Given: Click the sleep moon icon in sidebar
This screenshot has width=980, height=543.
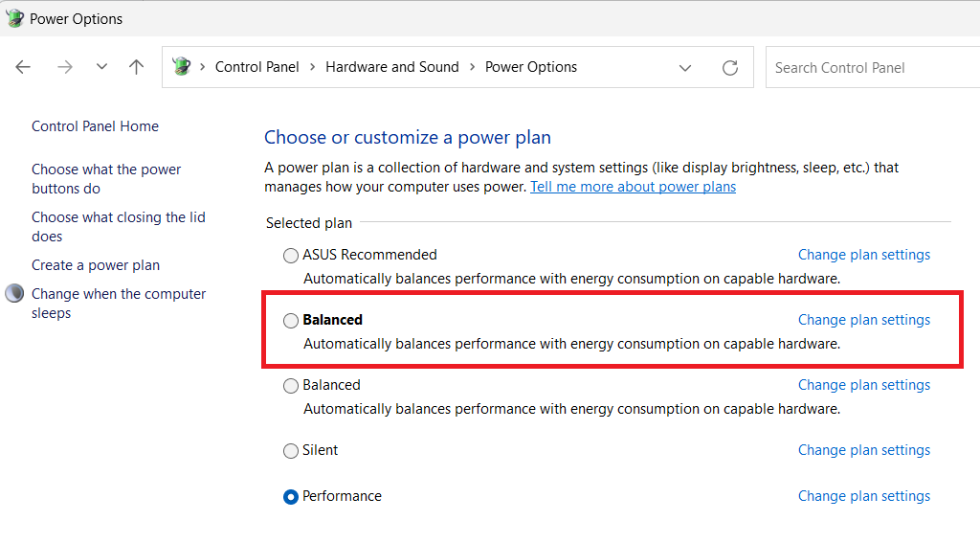Looking at the screenshot, I should [14, 293].
